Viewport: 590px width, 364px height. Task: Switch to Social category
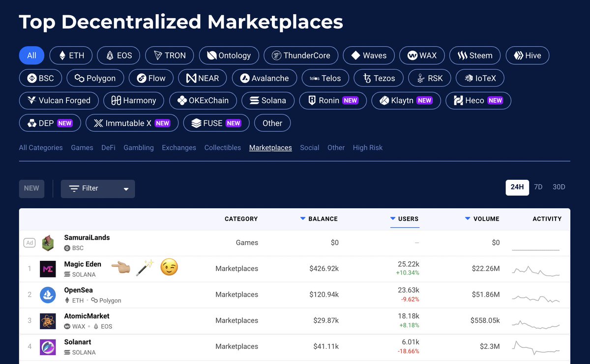pos(310,147)
